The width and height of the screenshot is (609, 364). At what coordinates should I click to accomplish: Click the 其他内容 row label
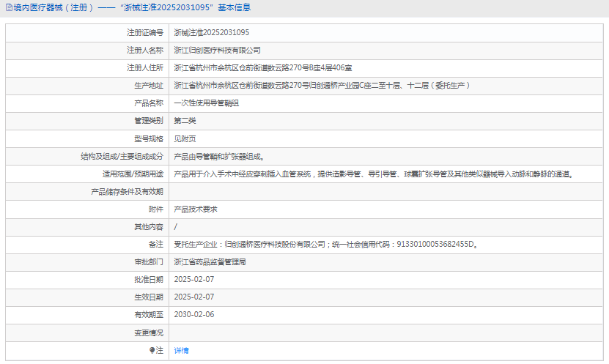click(x=149, y=226)
